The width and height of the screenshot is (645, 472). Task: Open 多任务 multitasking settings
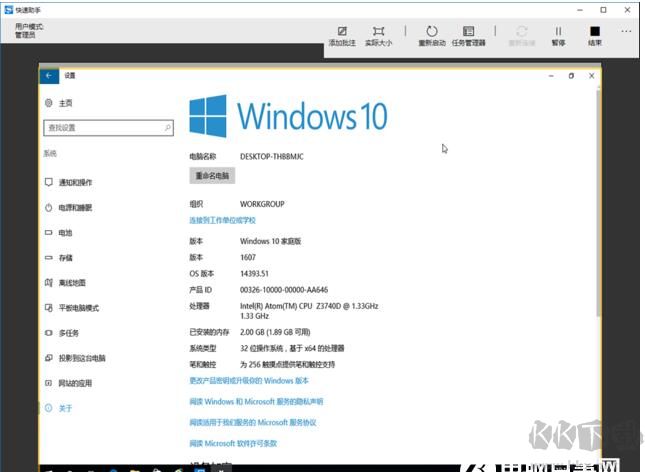[62, 333]
